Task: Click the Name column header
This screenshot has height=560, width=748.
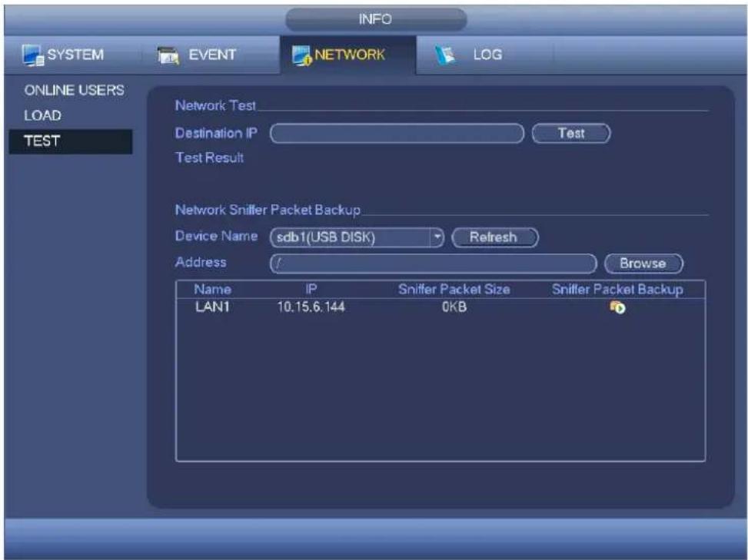Action: [212, 290]
